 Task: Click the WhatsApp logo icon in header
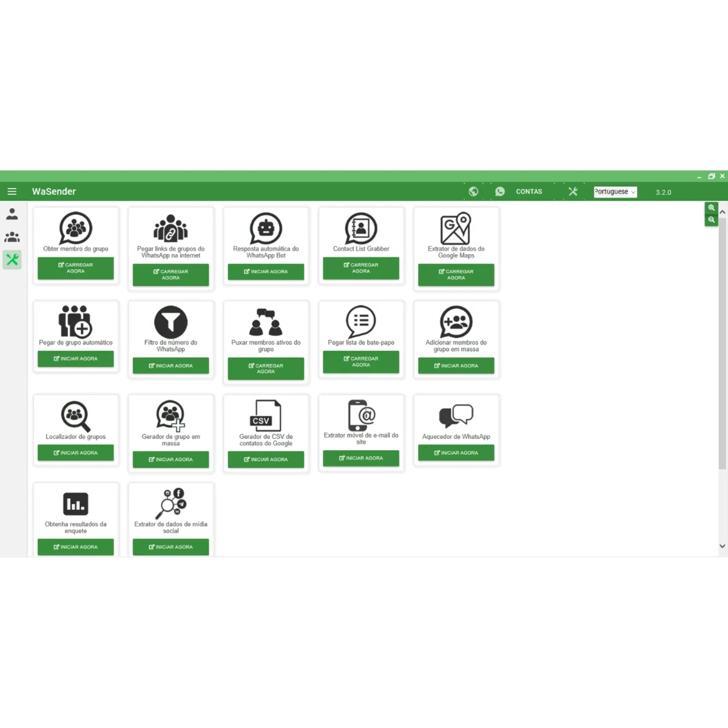coord(500,191)
